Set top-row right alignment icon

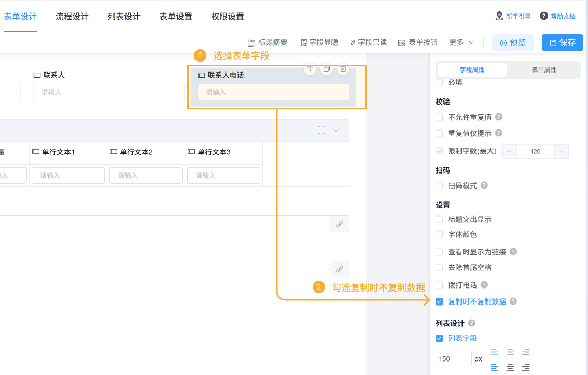(526, 352)
